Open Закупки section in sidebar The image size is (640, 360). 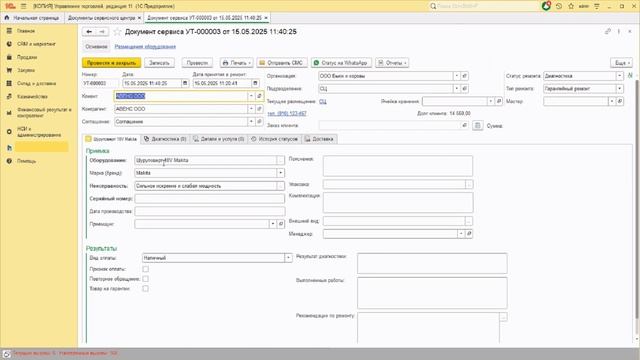pos(26,70)
